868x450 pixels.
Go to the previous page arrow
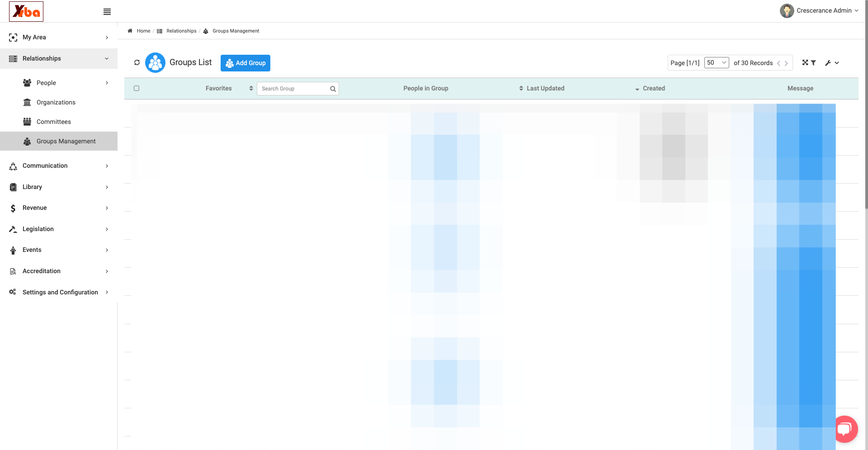pos(778,63)
